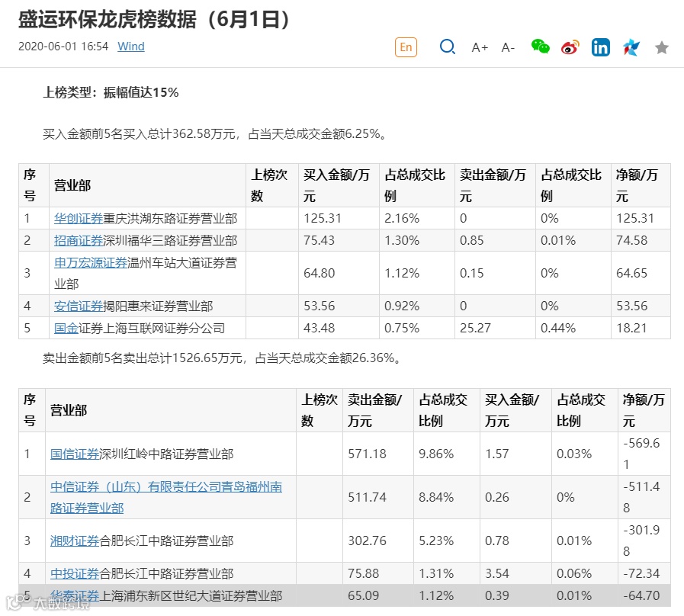This screenshot has width=684, height=616.
Task: Switch article to English with En icon
Action: tap(406, 47)
